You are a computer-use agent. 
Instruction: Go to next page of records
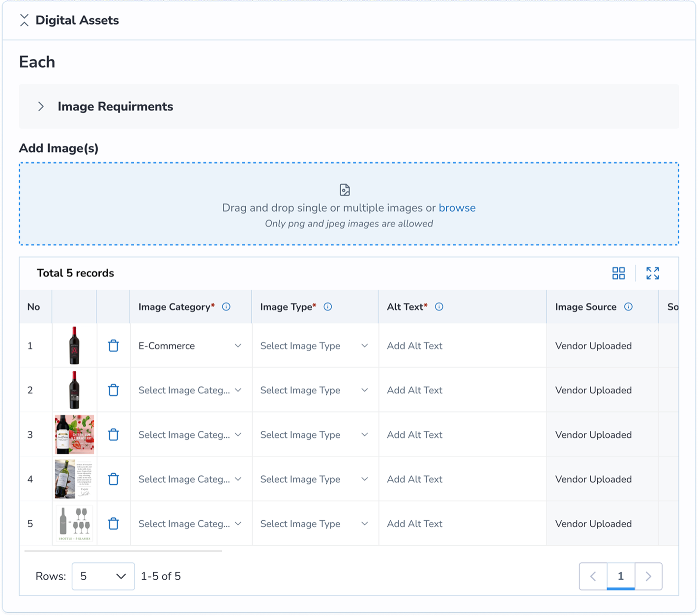(x=648, y=576)
